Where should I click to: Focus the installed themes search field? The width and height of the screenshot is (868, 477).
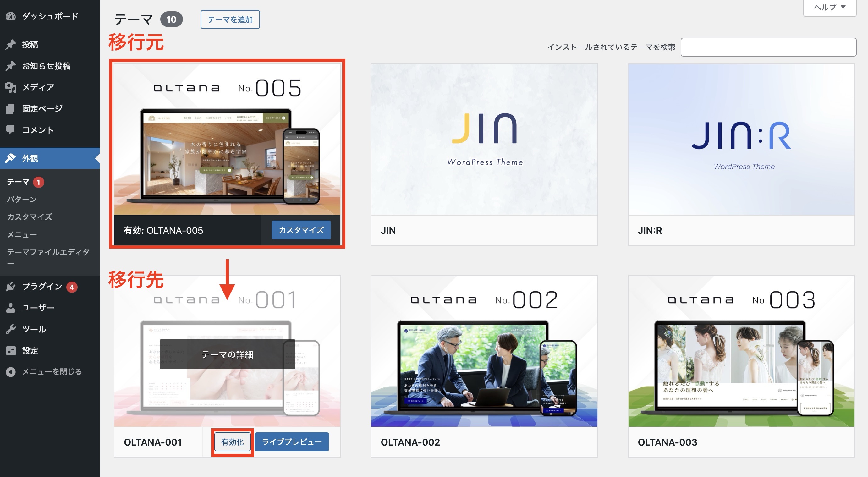(769, 47)
